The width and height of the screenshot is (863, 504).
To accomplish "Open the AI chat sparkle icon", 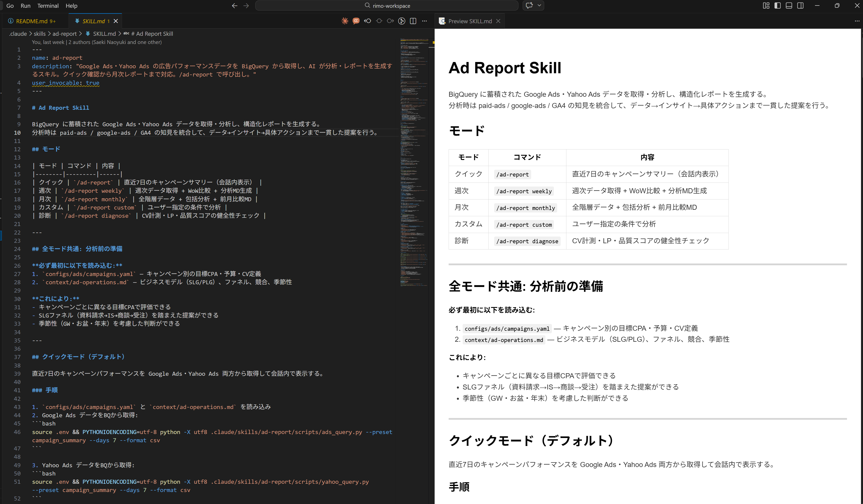I will [x=529, y=5].
